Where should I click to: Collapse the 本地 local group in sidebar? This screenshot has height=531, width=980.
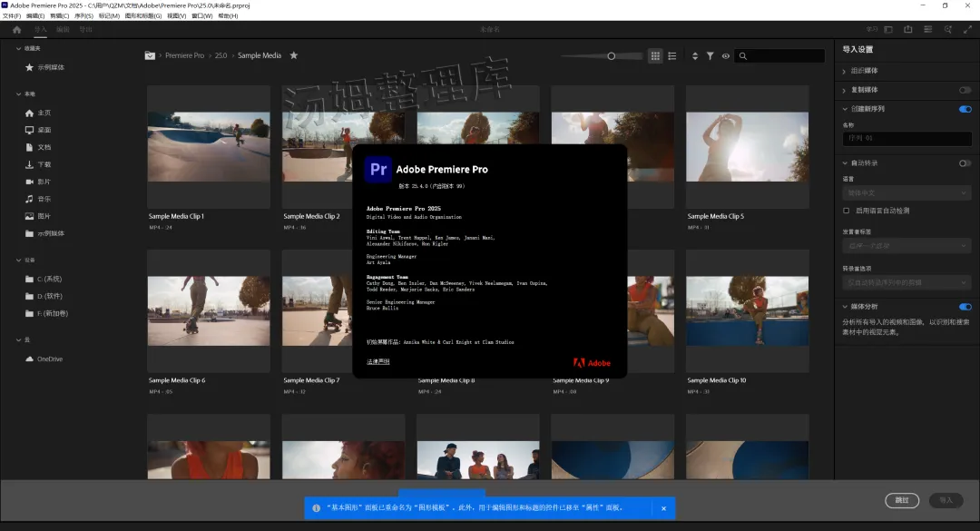click(x=19, y=93)
